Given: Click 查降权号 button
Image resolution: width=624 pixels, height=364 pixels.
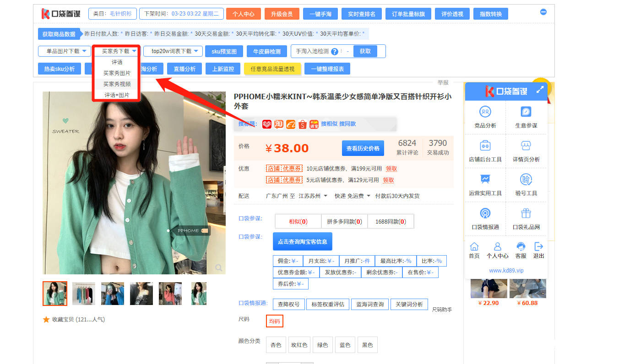Looking at the screenshot, I should [x=288, y=304].
